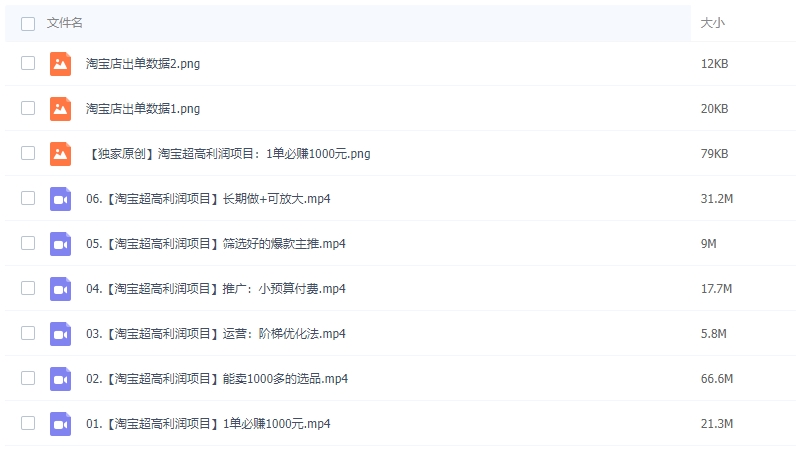Select checkbox for 03. 运营：阶梯优化法.mp4
Viewport: 796px width, 459px height.
(28, 333)
